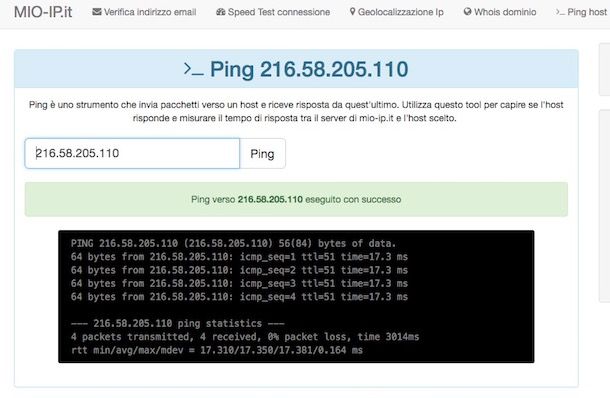Run the test with Ping button
610x398 pixels.
pos(263,154)
